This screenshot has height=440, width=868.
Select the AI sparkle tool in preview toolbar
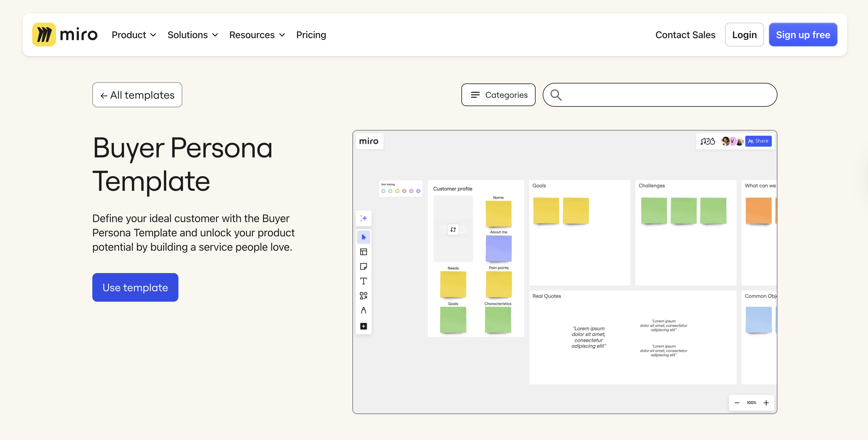click(364, 218)
